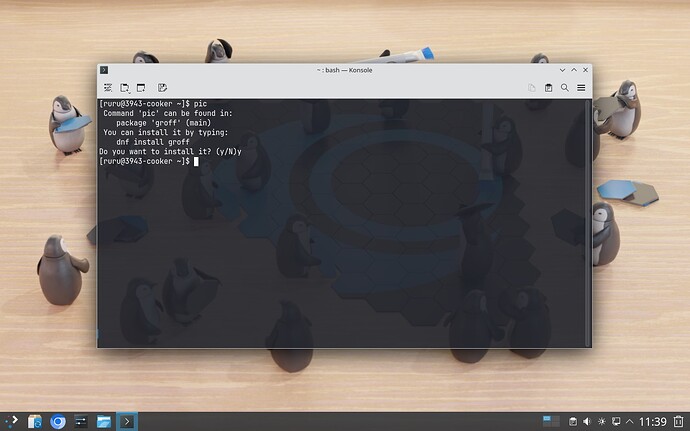Click the Konsole task button in taskbar

pyautogui.click(x=127, y=421)
